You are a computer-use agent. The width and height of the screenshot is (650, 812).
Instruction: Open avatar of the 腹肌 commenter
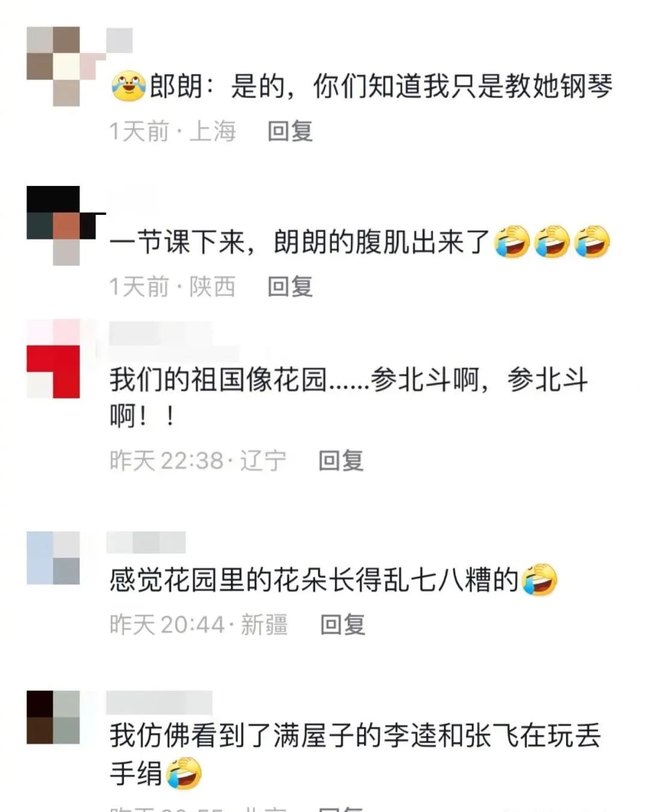pos(54,226)
